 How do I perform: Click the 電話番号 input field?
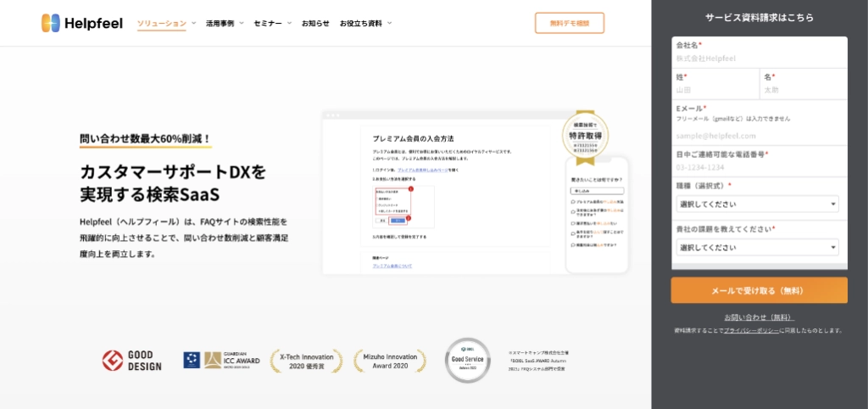759,167
